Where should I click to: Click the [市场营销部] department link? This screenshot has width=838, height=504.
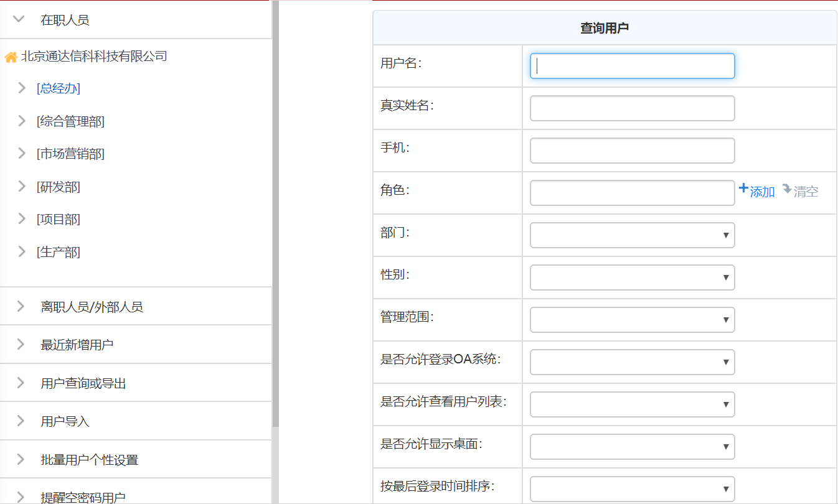click(x=70, y=154)
